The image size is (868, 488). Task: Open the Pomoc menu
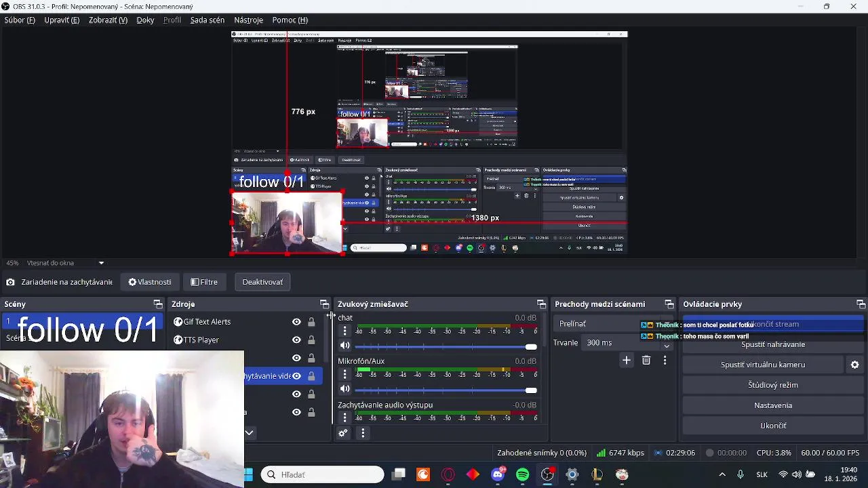pyautogui.click(x=290, y=20)
